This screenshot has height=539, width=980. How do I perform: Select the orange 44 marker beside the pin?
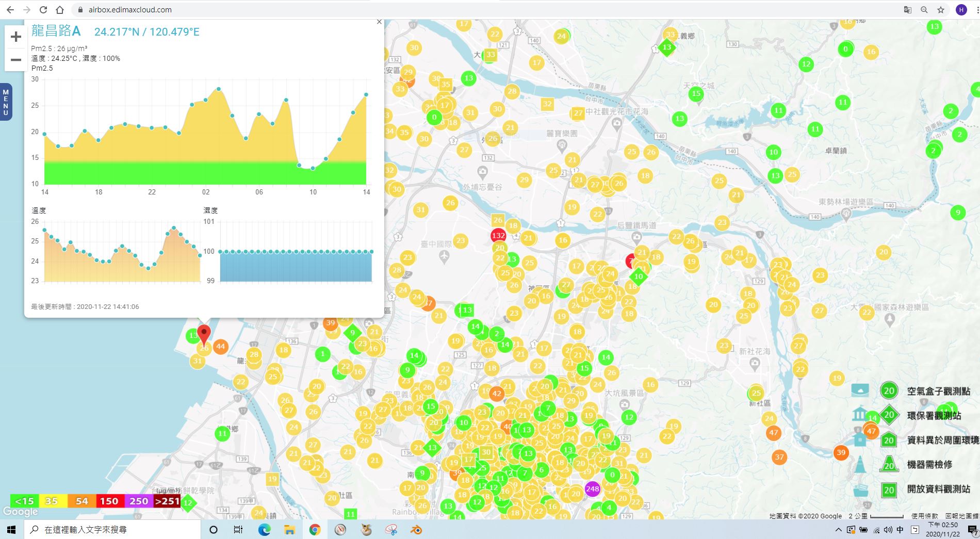(x=220, y=346)
